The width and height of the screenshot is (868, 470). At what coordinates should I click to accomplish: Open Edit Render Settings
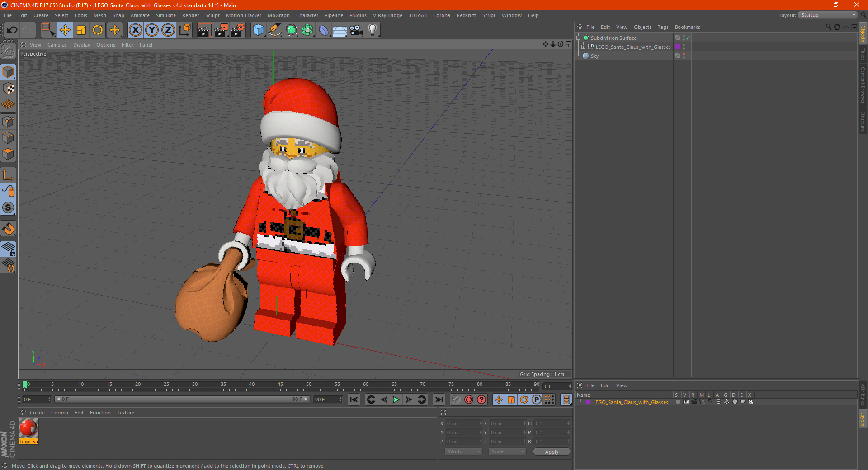[238, 30]
